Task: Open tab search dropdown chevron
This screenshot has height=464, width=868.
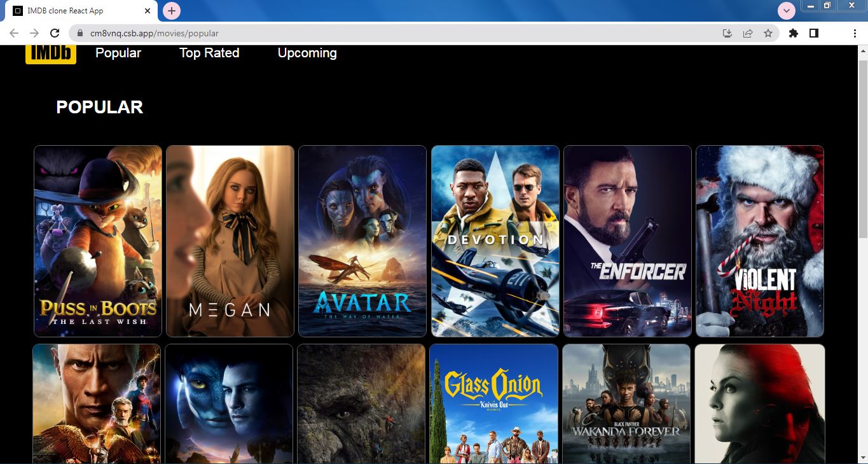Action: [787, 11]
